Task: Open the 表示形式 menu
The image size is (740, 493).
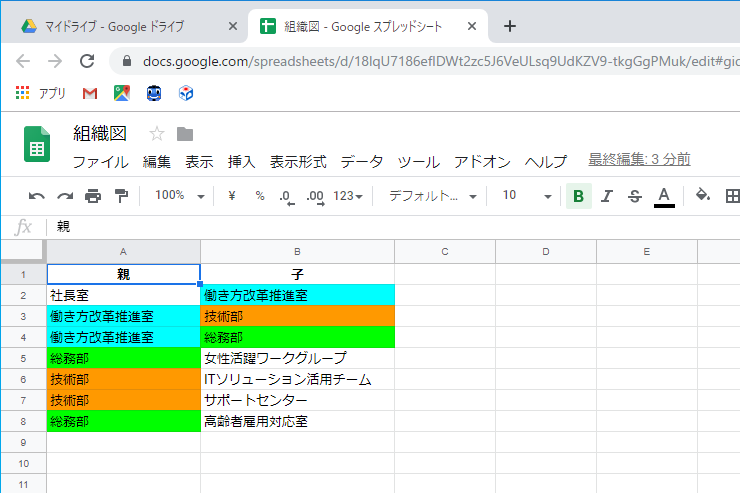Action: pos(298,162)
